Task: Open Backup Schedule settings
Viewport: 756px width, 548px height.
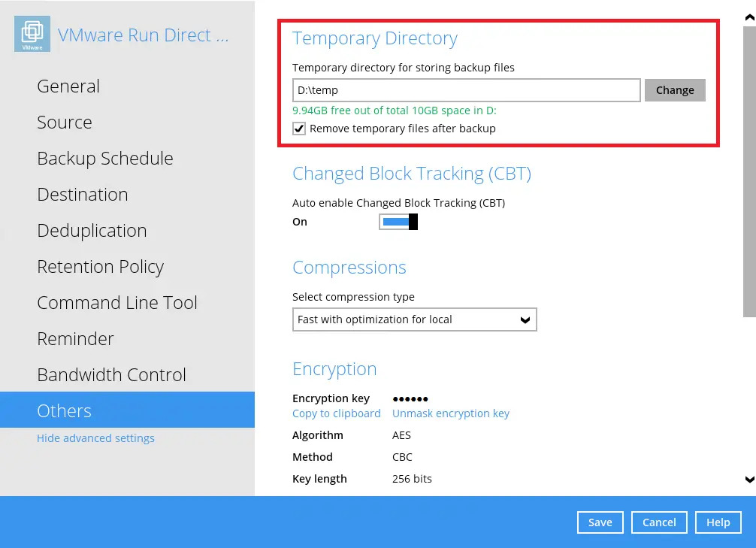Action: (x=105, y=159)
